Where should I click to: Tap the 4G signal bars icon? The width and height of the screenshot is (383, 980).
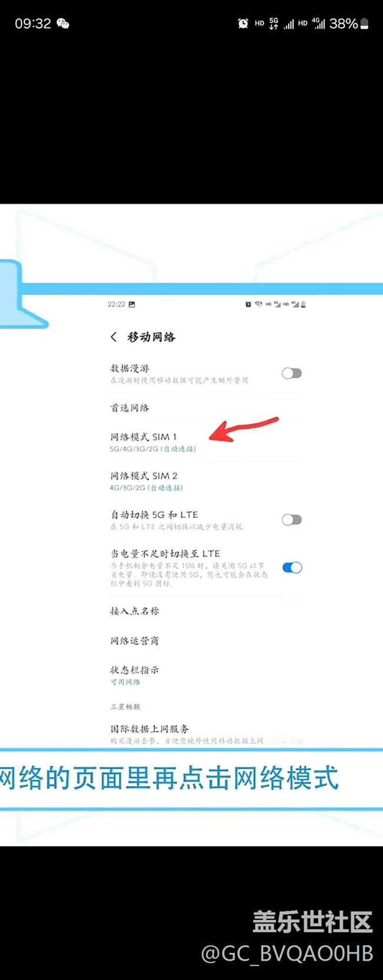coord(319,24)
